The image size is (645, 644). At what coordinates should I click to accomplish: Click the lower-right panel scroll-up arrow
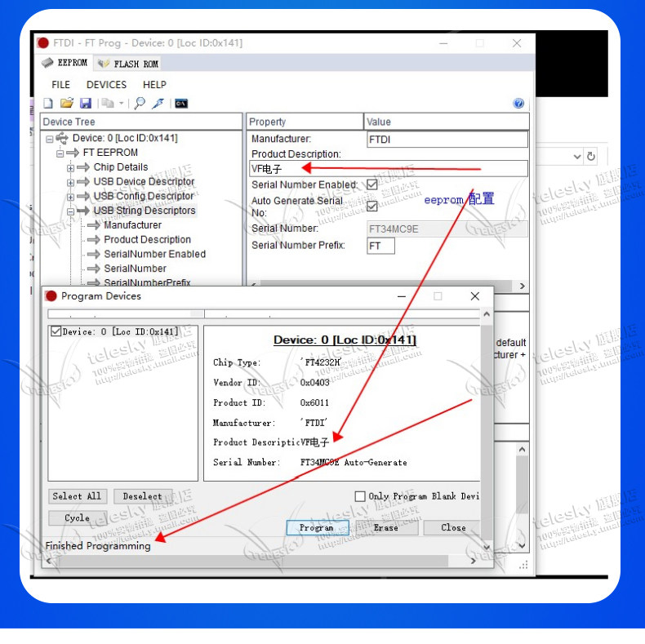pyautogui.click(x=522, y=450)
